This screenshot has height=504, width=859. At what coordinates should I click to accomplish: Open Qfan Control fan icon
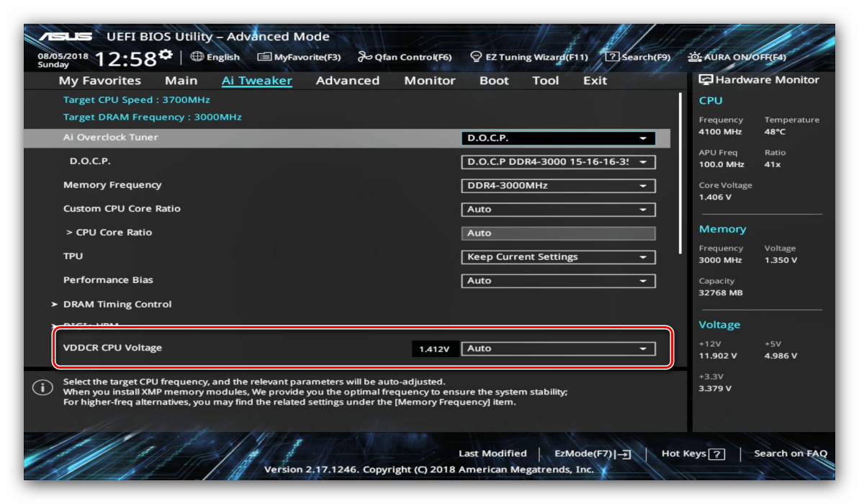tap(365, 57)
